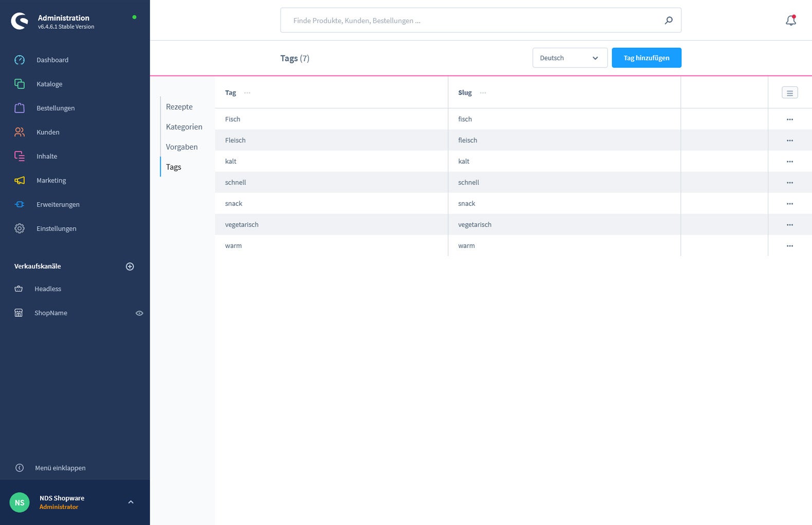Open notifications bell icon

pyautogui.click(x=791, y=21)
